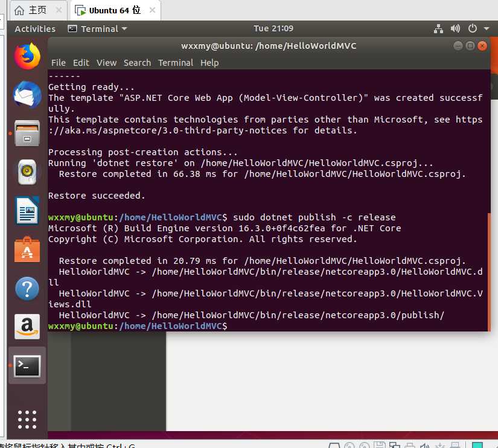Image resolution: width=498 pixels, height=448 pixels.
Task: Open the Terminal app menu dropdown
Action: [x=98, y=29]
